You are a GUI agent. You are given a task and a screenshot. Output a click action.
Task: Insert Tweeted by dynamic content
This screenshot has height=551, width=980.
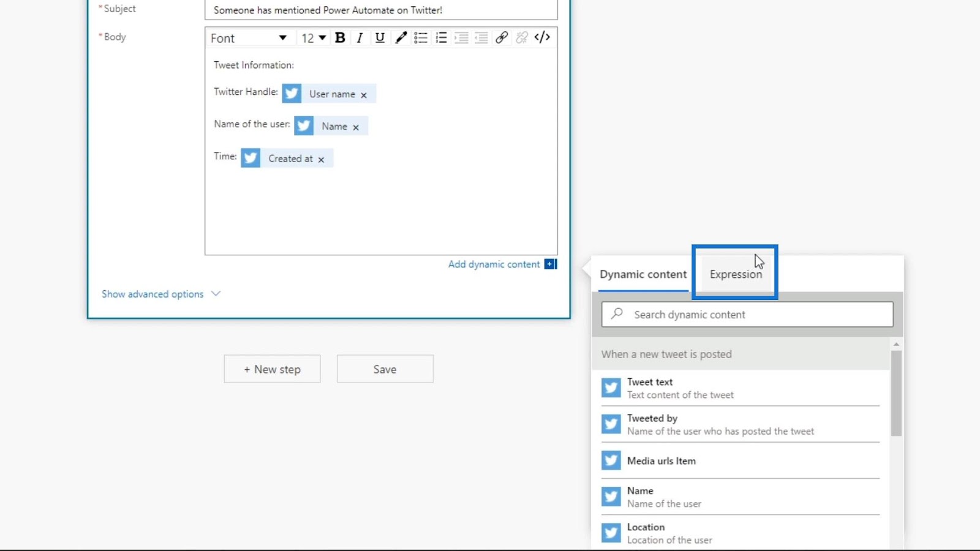(741, 424)
